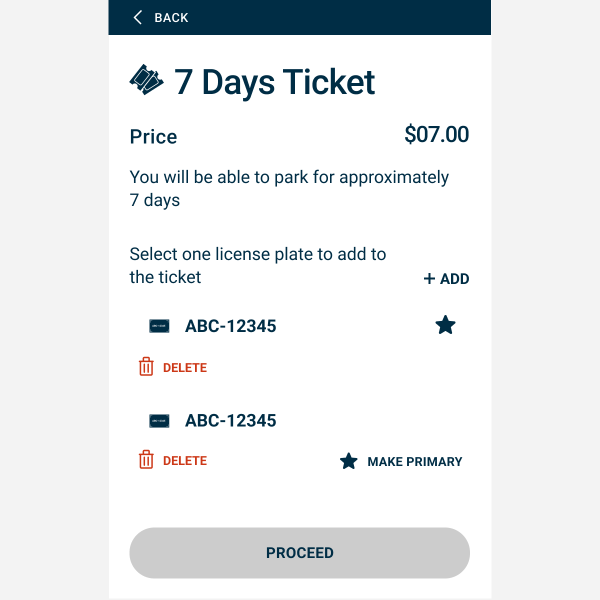Screen dimensions: 600x600
Task: Click the ticket icon beside the title
Action: pyautogui.click(x=147, y=80)
